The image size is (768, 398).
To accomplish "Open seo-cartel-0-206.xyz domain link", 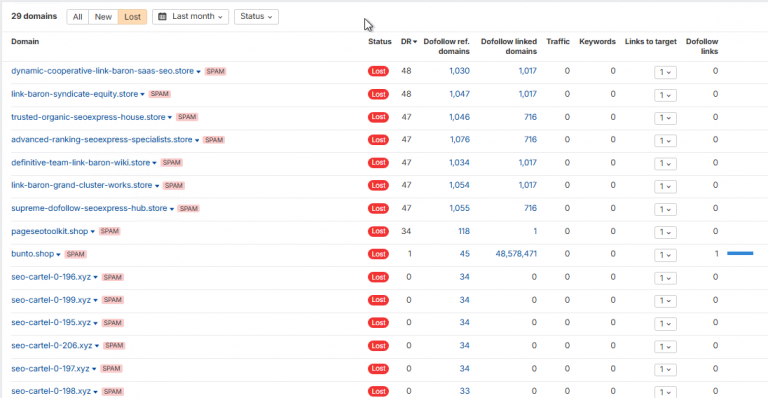I will (52, 346).
